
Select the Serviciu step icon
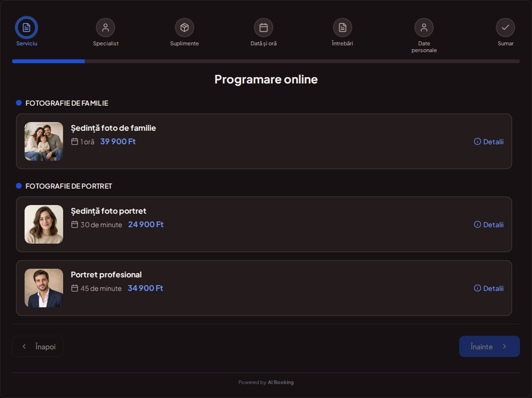(27, 27)
